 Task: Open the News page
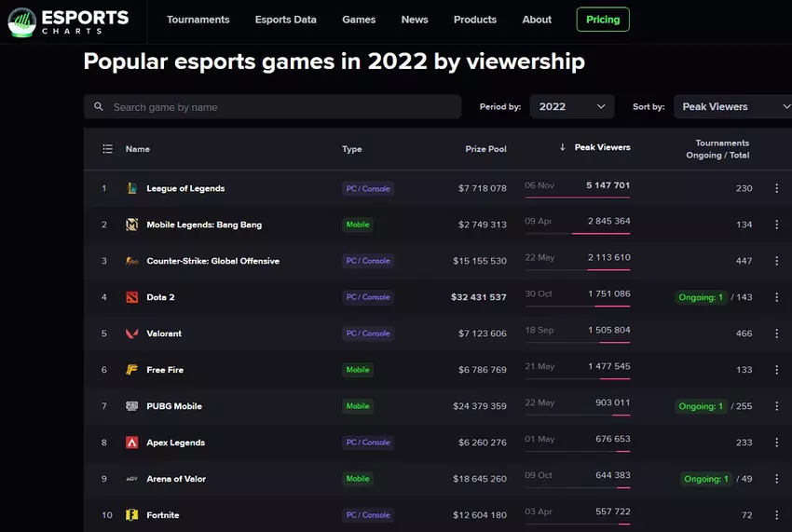pos(415,20)
